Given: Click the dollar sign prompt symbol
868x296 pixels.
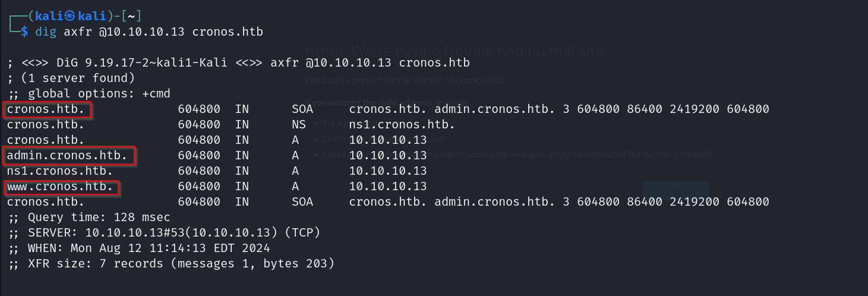Looking at the screenshot, I should click(24, 32).
